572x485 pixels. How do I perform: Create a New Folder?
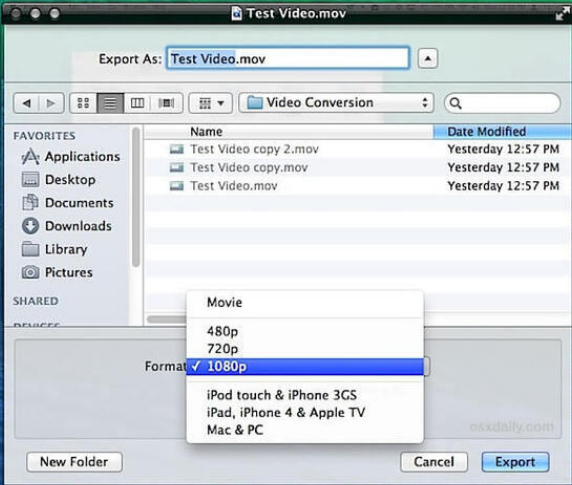click(x=74, y=462)
